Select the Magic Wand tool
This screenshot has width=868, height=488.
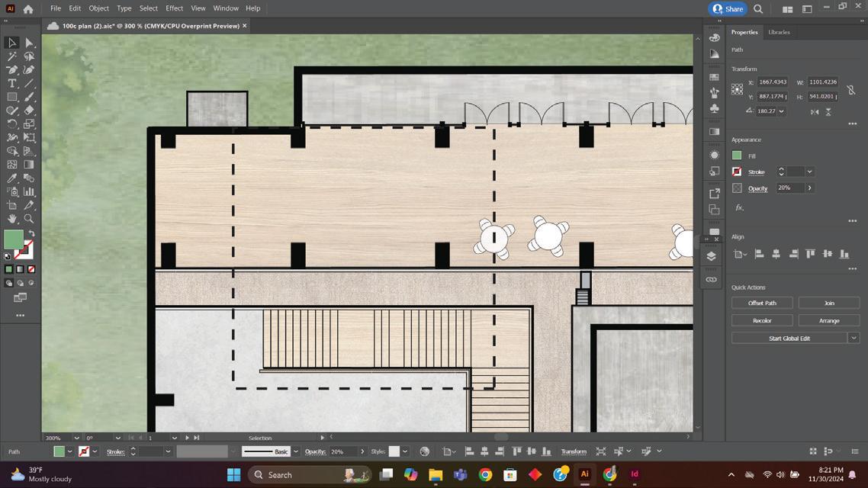[11, 56]
